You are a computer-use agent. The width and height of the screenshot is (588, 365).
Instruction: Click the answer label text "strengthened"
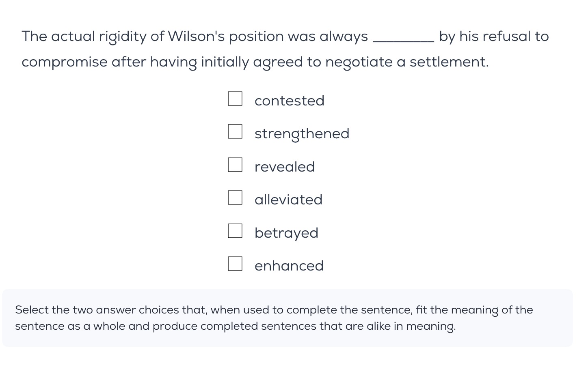click(x=302, y=134)
